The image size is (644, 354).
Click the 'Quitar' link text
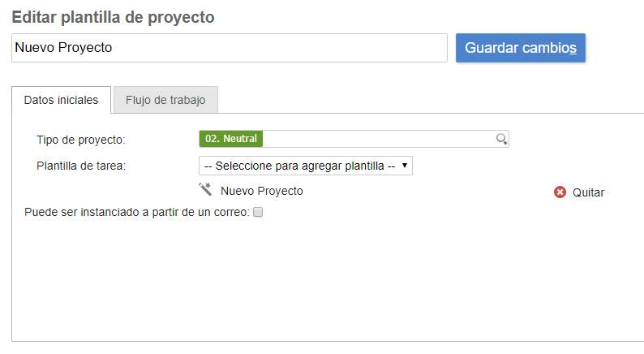pyautogui.click(x=588, y=192)
